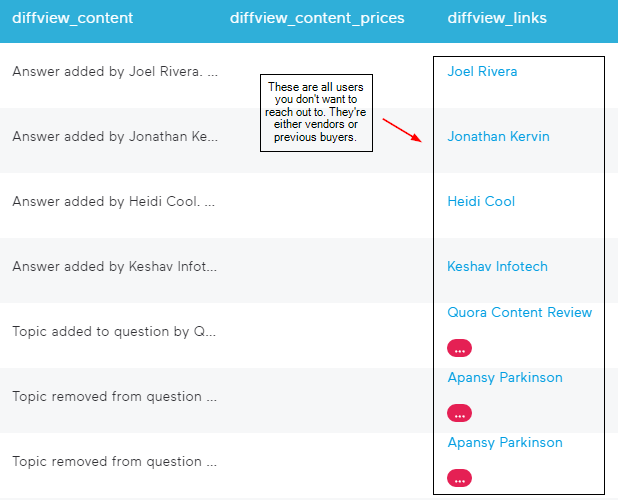618x500 pixels.
Task: Select the 'Answer added by Jonathan Ke…' cell
Action: 114,137
